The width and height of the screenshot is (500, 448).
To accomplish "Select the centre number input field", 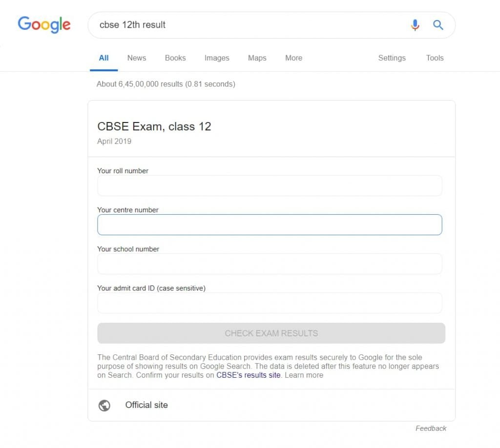I will [270, 224].
